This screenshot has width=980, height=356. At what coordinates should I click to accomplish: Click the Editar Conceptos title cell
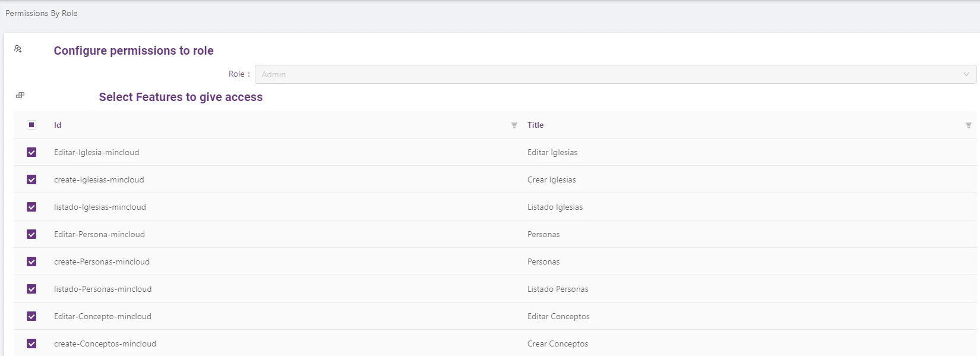pos(558,316)
